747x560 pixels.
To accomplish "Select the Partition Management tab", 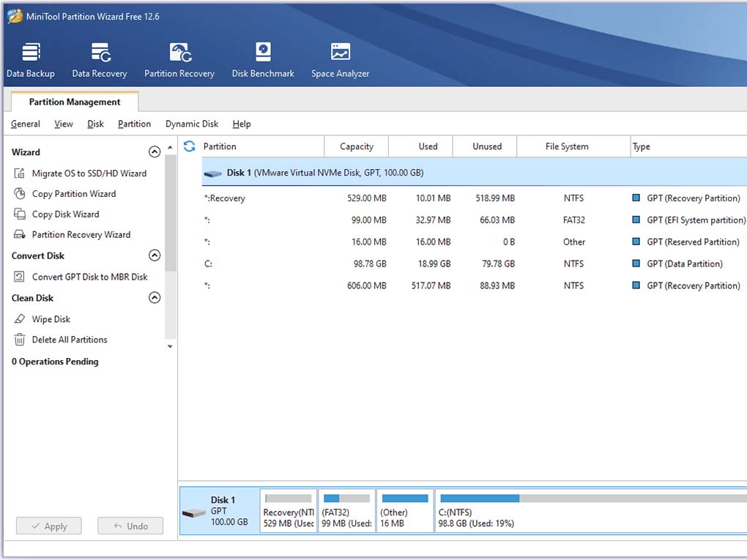I will point(75,102).
